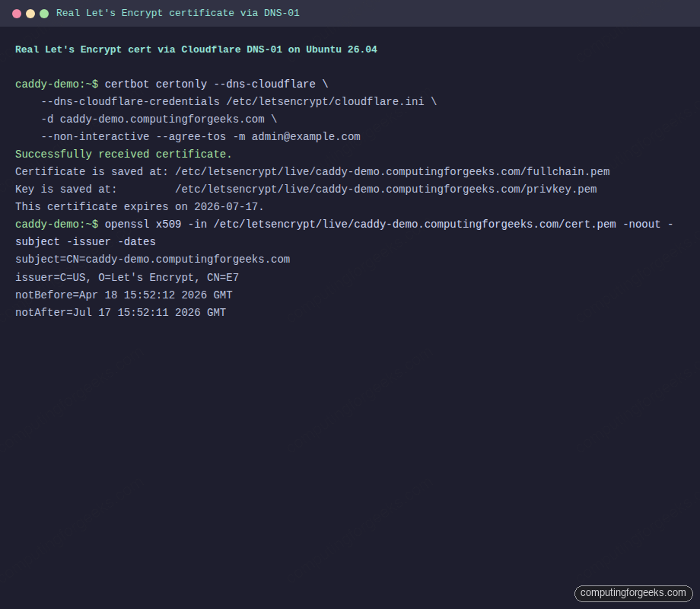700x609 pixels.
Task: Click the subject=CN line of output
Action: tap(152, 259)
